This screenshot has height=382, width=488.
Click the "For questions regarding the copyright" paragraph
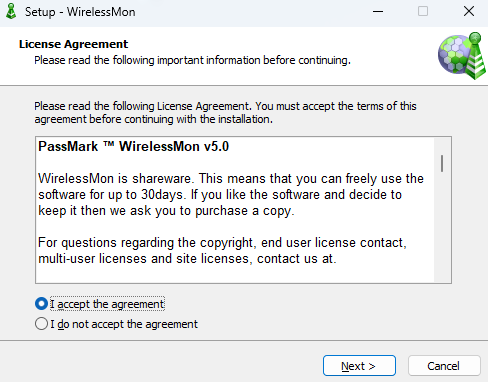click(222, 250)
